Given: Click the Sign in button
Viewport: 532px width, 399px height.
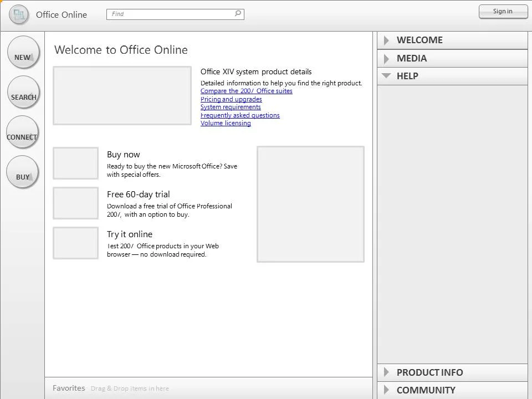Looking at the screenshot, I should (x=503, y=12).
